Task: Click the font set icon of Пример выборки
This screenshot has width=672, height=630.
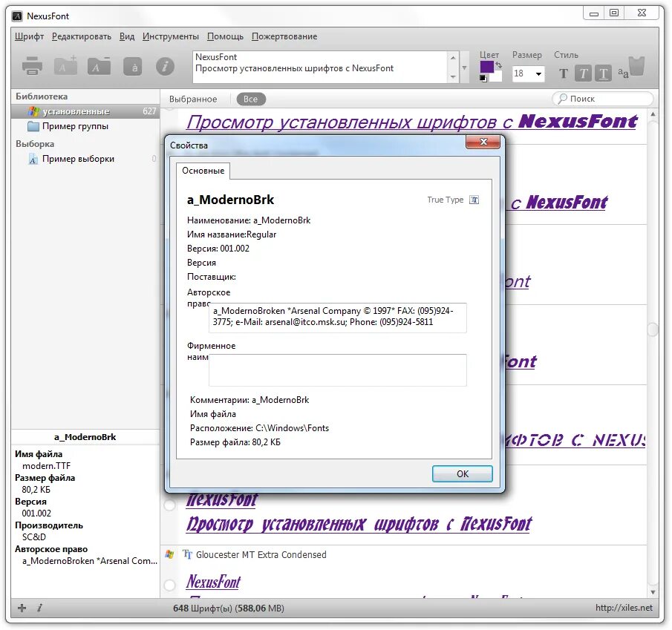Action: click(x=33, y=160)
